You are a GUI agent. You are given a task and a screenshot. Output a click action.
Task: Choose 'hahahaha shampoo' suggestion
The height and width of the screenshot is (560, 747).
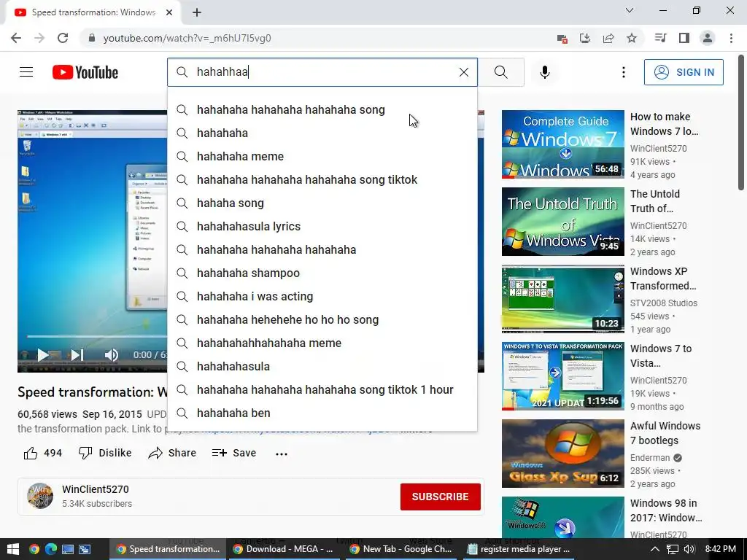(322, 273)
